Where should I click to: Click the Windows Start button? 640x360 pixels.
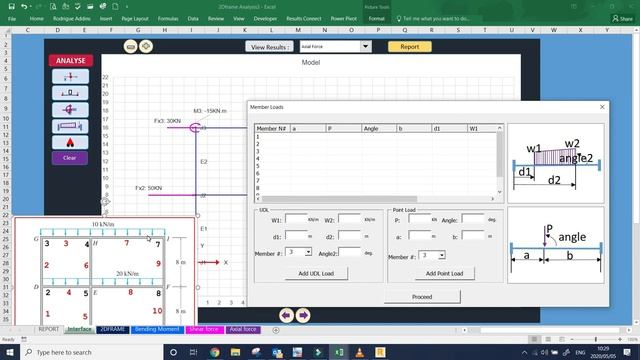[x=10, y=352]
